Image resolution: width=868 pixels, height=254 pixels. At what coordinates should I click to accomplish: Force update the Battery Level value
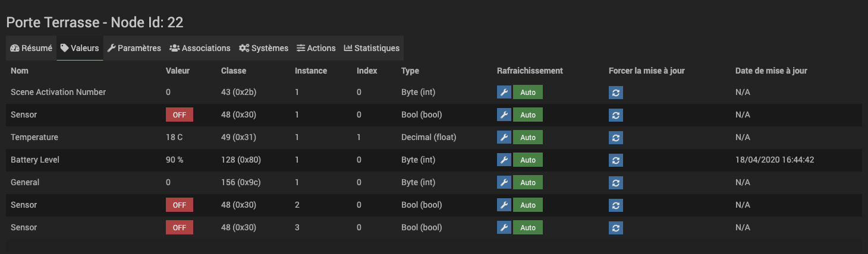[616, 160]
